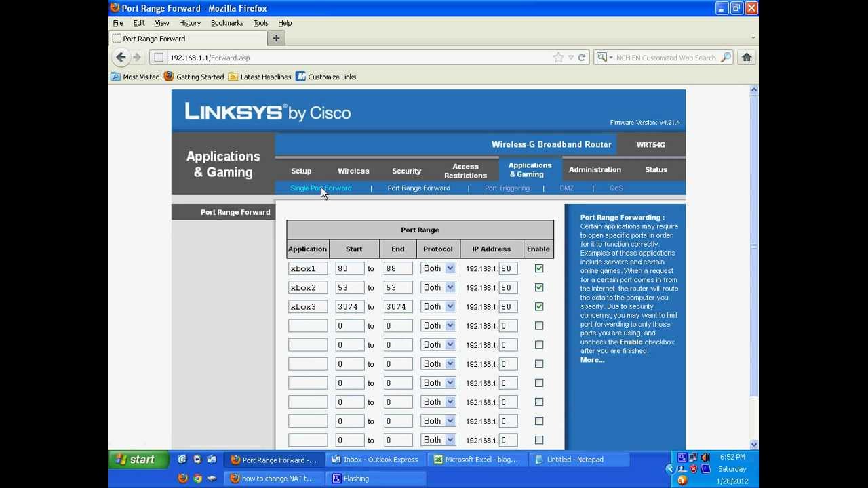The width and height of the screenshot is (868, 488).
Task: Open Customize Links bookmark
Action: point(325,77)
